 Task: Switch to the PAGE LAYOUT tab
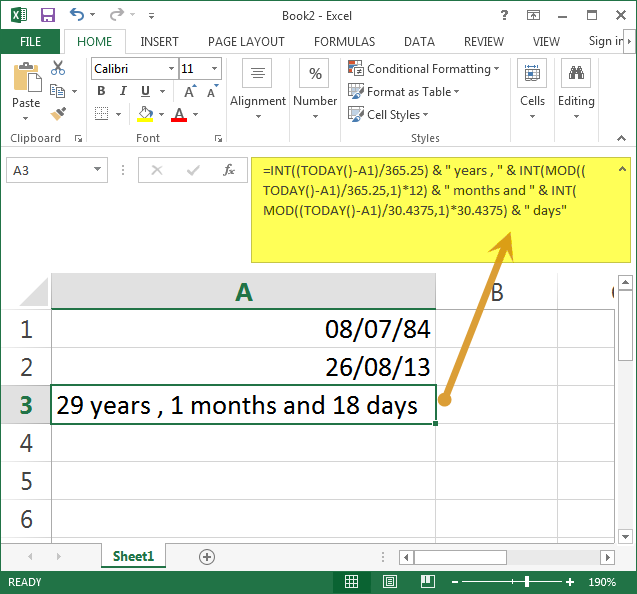pos(246,41)
